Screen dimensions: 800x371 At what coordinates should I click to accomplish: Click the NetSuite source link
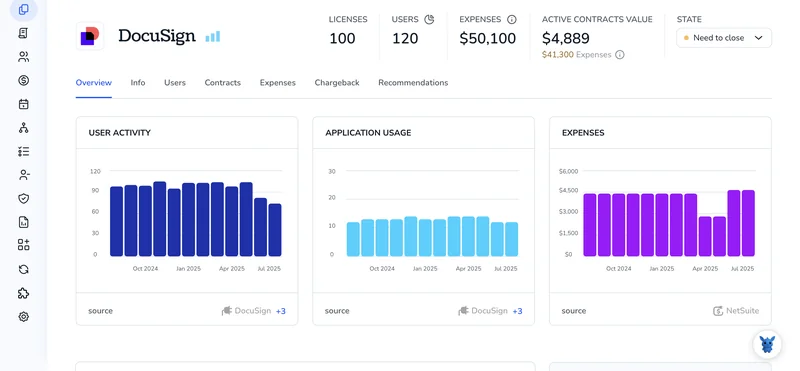pos(736,311)
